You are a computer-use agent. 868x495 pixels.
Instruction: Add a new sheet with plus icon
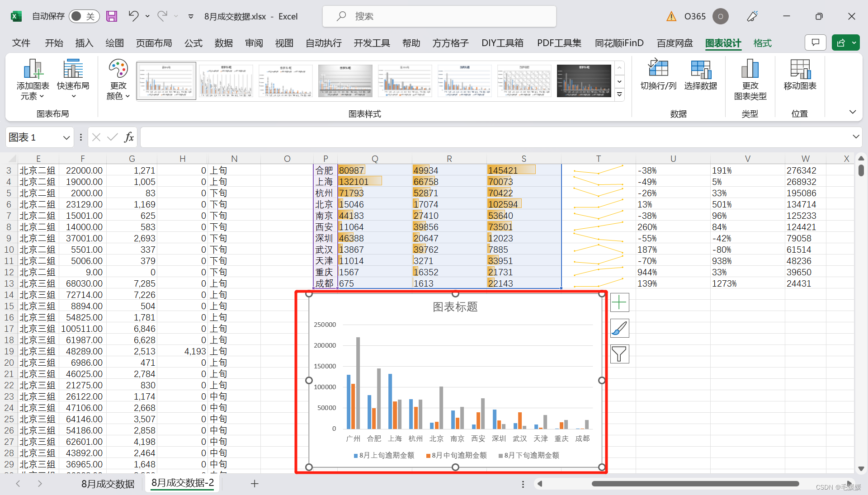click(255, 484)
